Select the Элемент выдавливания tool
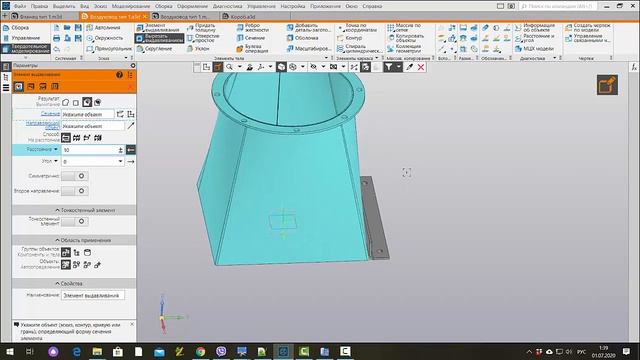 pos(158,27)
